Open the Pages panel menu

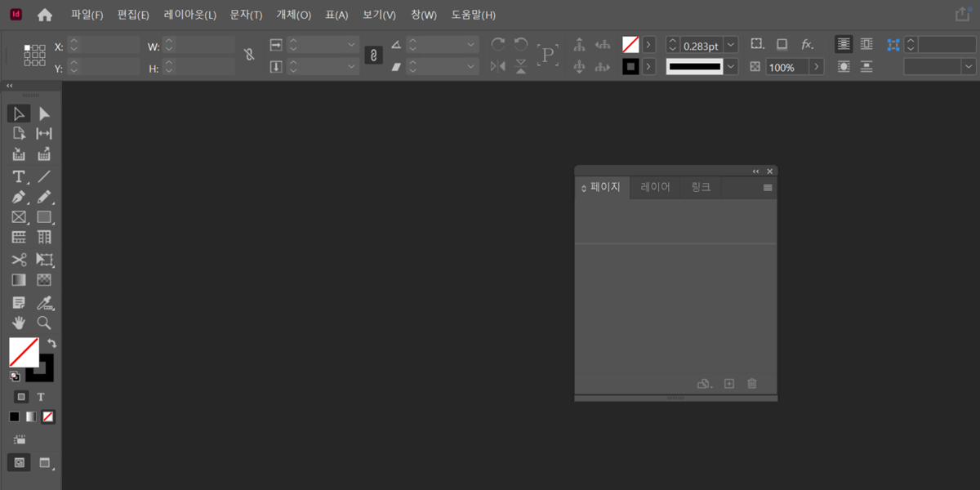click(768, 188)
